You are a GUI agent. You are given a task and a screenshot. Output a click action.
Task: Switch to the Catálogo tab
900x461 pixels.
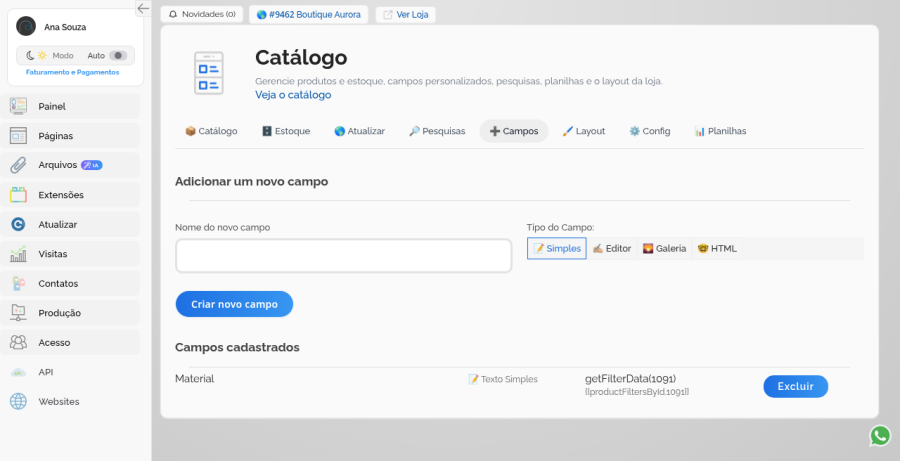click(211, 131)
